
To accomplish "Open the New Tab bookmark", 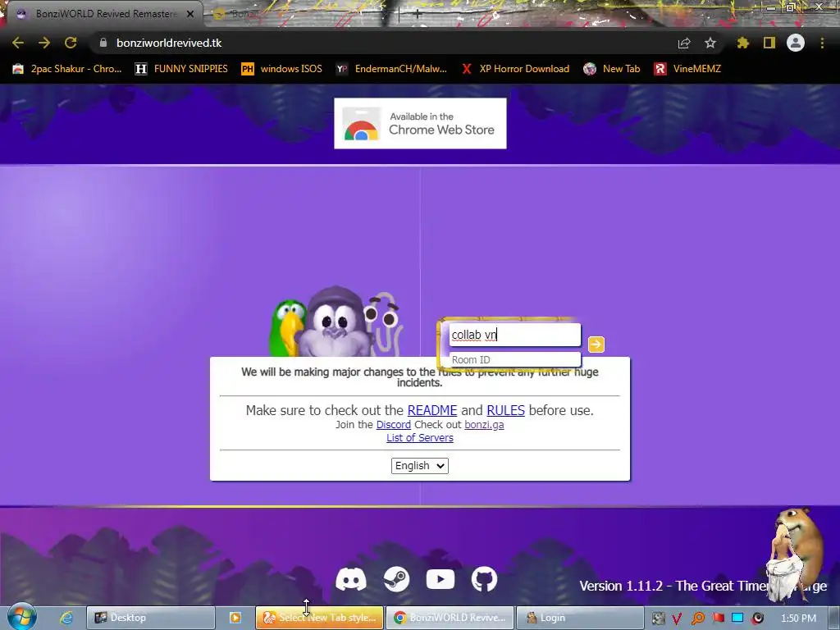I will (612, 69).
